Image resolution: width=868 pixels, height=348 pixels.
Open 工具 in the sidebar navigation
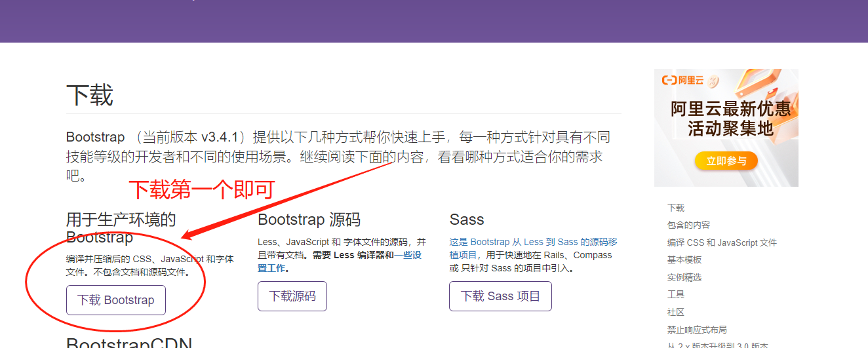coord(676,294)
